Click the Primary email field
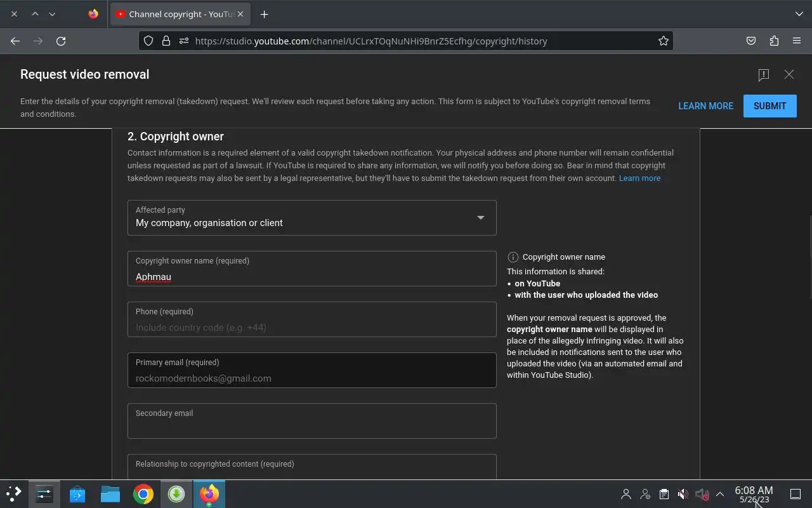Viewport: 812px width, 508px height. (312, 370)
